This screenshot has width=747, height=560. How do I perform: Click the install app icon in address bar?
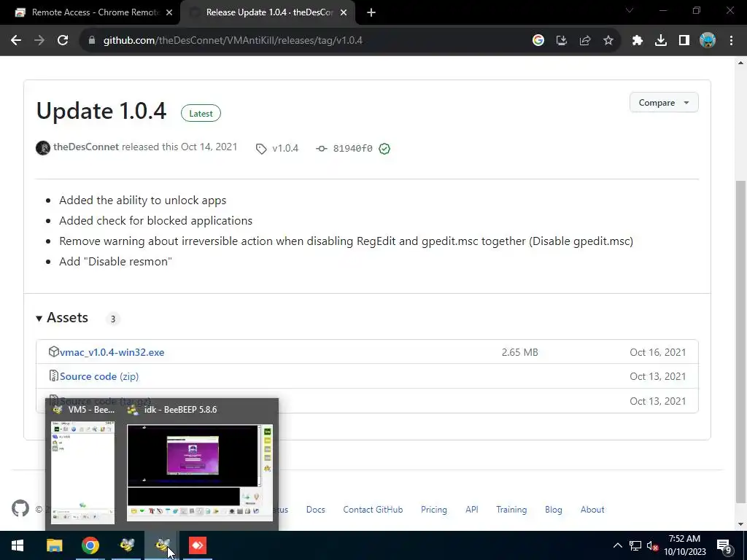pyautogui.click(x=562, y=41)
